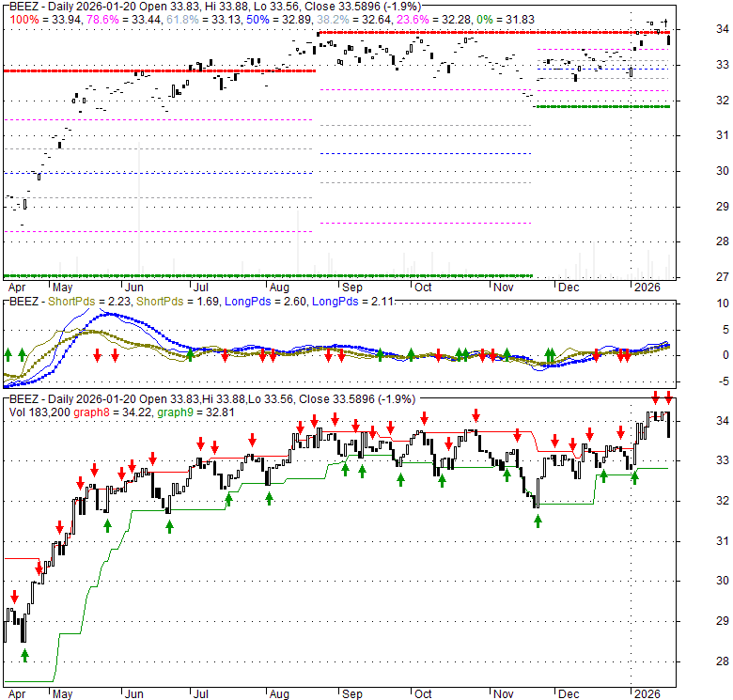Viewport: 733px width, 700px height.
Task: Click the '2026' date label under the top price chart
Action: click(x=647, y=288)
